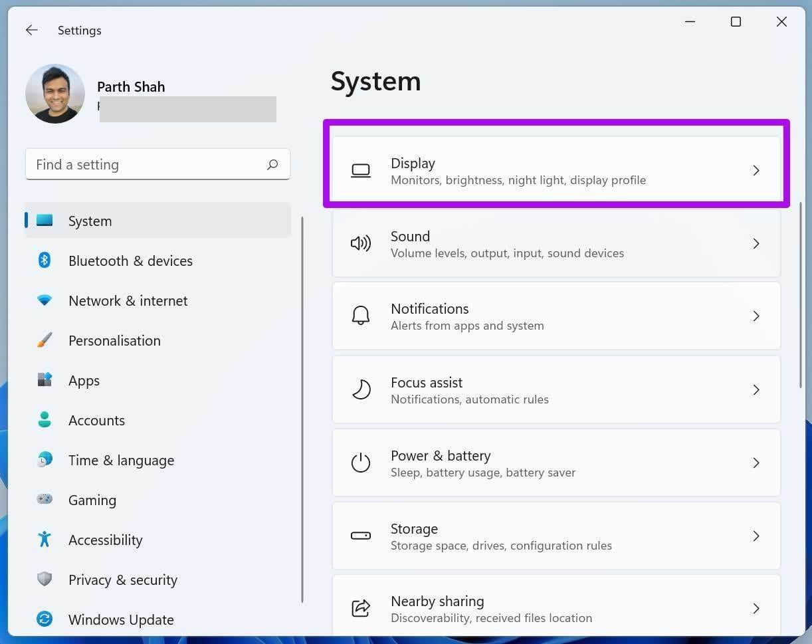The image size is (812, 644).
Task: Click the System monitor icon in sidebar
Action: point(45,220)
